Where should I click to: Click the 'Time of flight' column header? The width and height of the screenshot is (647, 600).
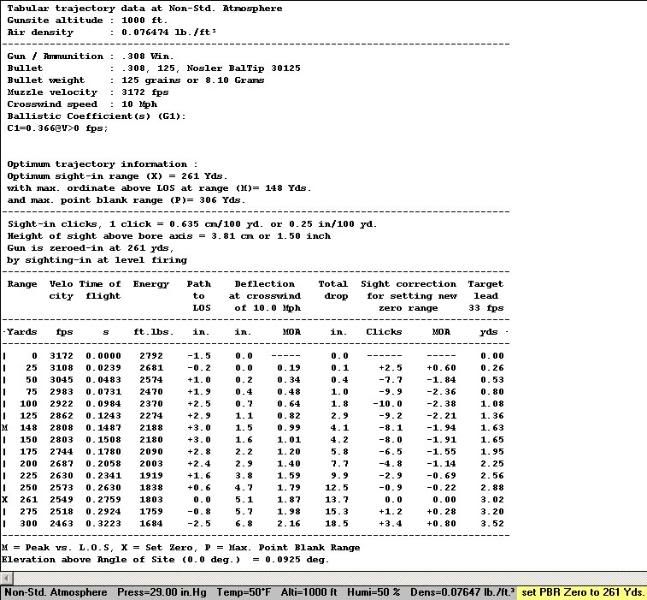(102, 290)
